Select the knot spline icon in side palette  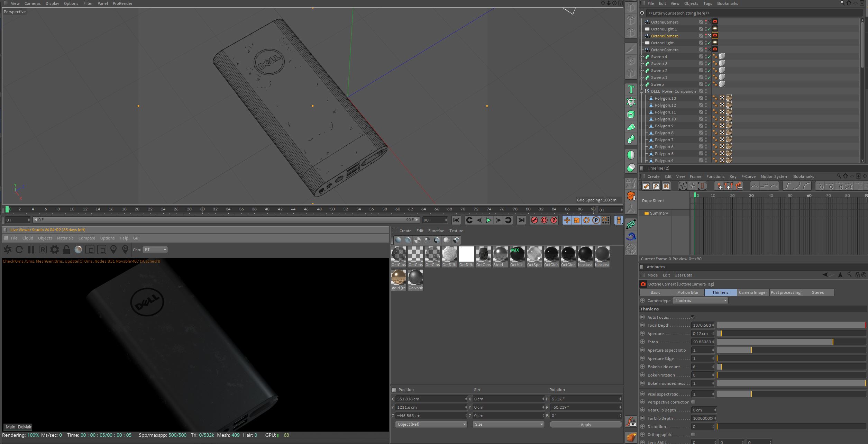tap(631, 224)
